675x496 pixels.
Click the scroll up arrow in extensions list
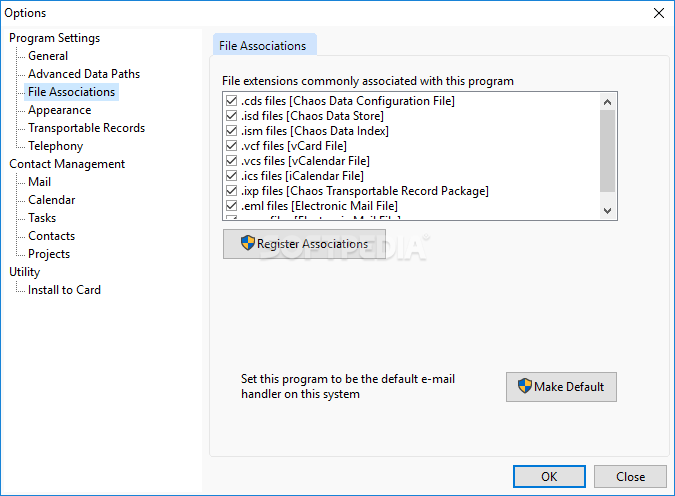607,102
